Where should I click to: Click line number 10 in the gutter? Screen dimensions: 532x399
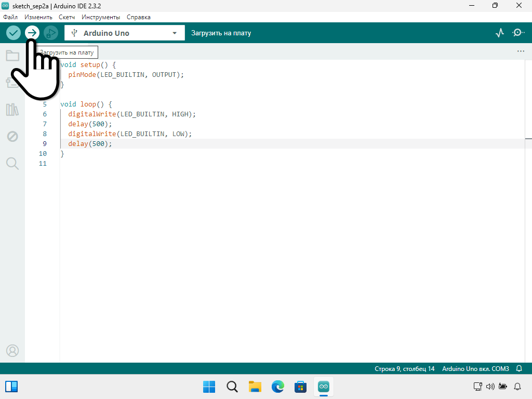43,153
